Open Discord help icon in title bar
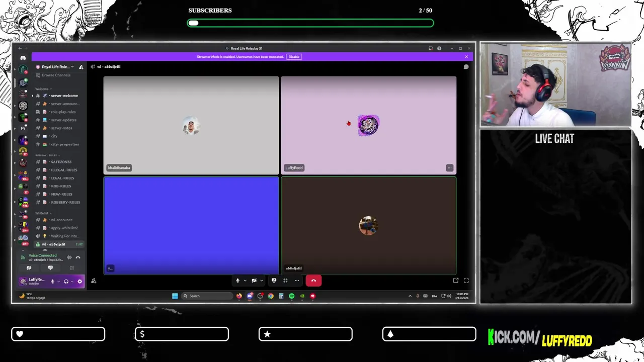Screen dimensions: 644x362 439,48
